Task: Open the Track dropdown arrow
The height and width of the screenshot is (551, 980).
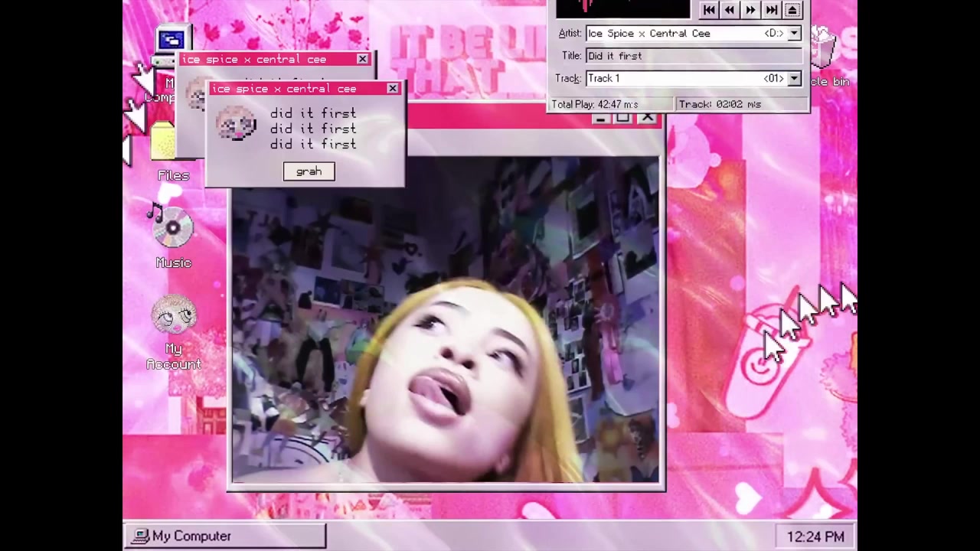Action: click(x=794, y=79)
